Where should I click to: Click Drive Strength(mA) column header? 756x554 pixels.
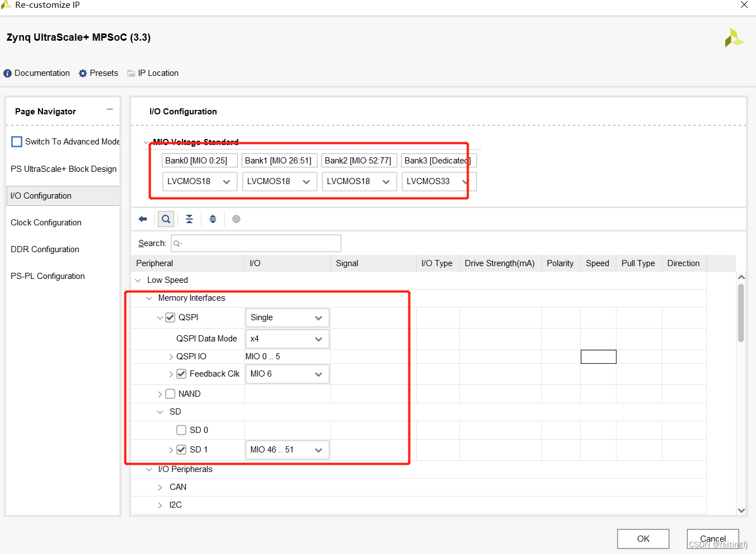(500, 263)
